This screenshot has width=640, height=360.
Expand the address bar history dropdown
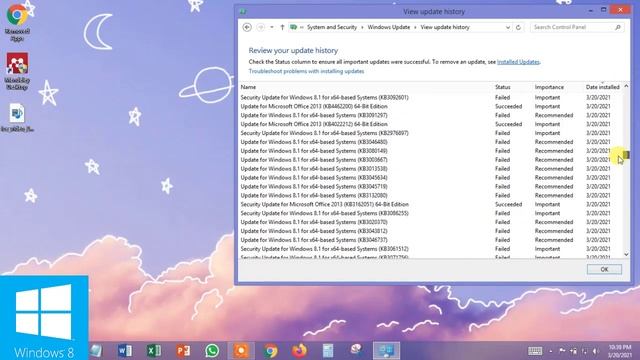coord(508,27)
